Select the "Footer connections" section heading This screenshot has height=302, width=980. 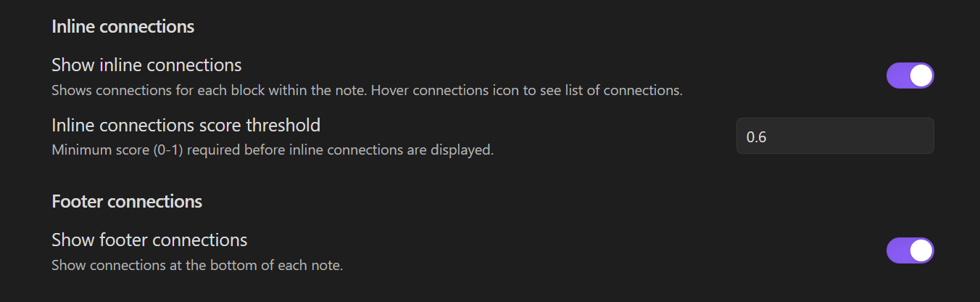point(127,201)
